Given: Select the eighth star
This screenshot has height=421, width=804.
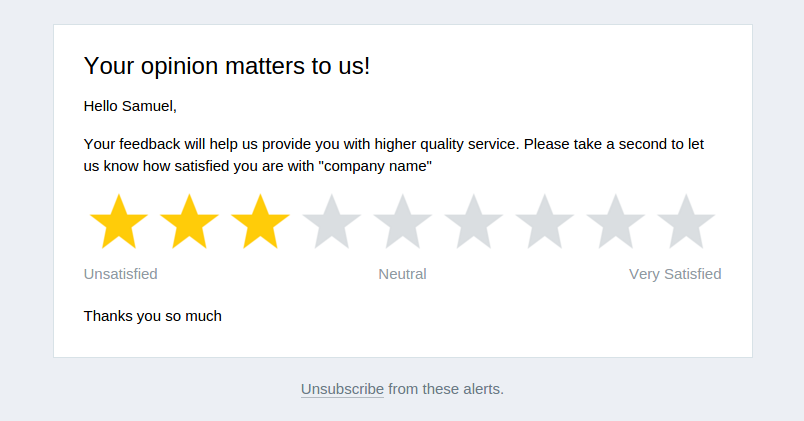Looking at the screenshot, I should click(x=615, y=223).
